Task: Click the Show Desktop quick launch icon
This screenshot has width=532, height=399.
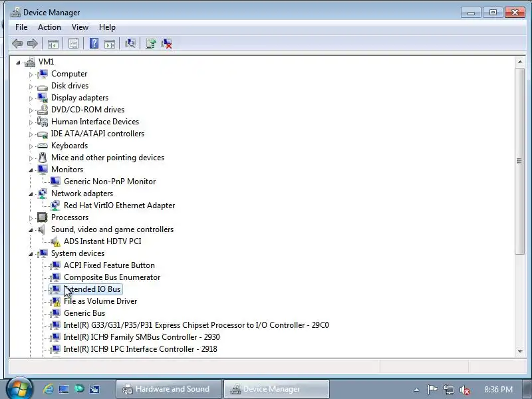Action: pyautogui.click(x=64, y=389)
